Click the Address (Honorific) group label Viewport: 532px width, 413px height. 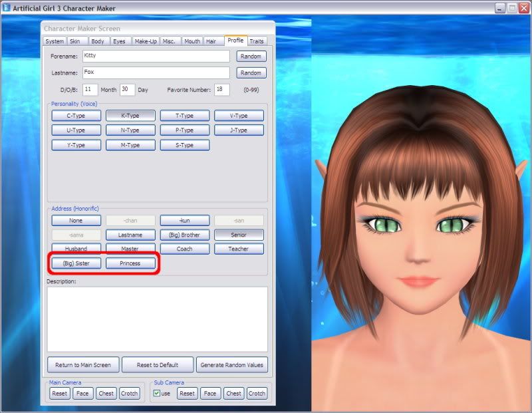[x=75, y=209]
